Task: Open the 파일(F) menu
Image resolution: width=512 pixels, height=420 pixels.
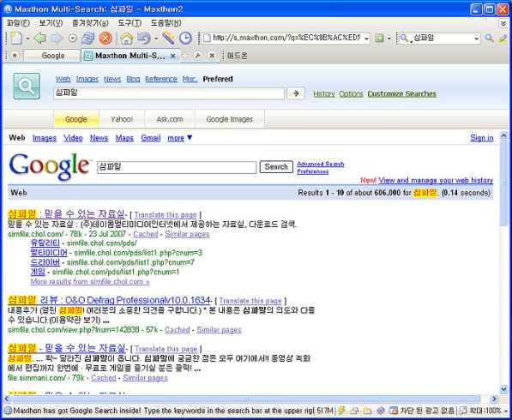Action: [18, 23]
